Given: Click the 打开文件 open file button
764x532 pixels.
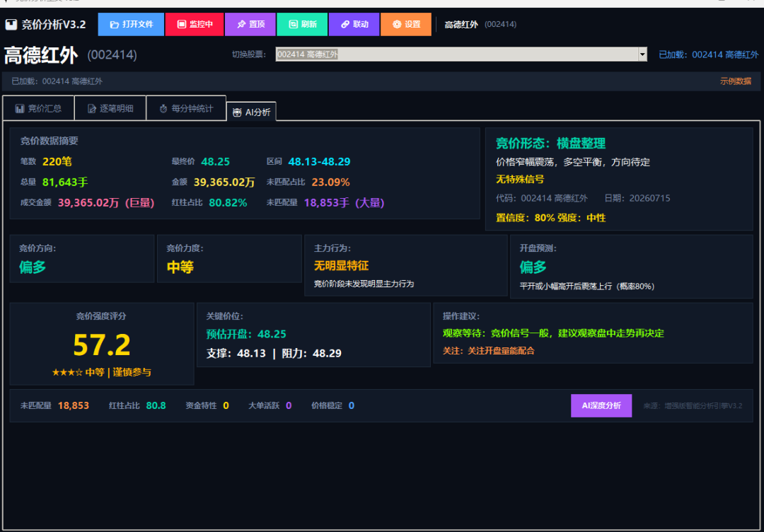Looking at the screenshot, I should [x=131, y=24].
